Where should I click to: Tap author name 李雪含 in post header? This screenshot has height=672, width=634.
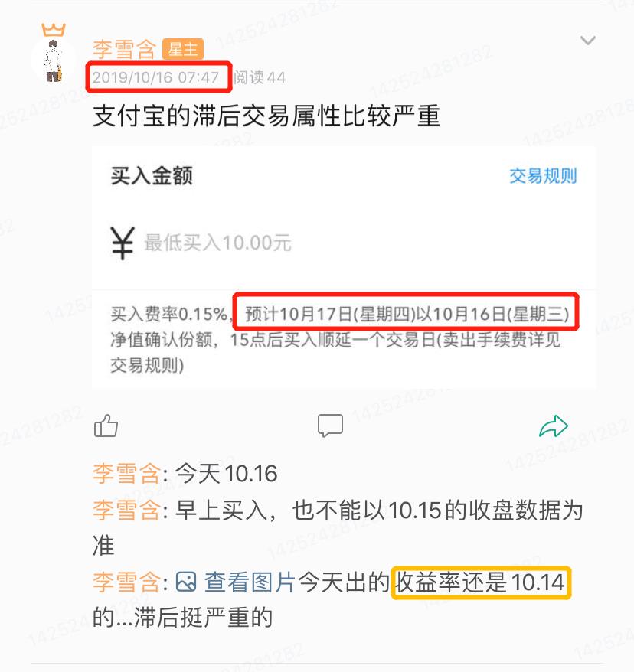[124, 49]
